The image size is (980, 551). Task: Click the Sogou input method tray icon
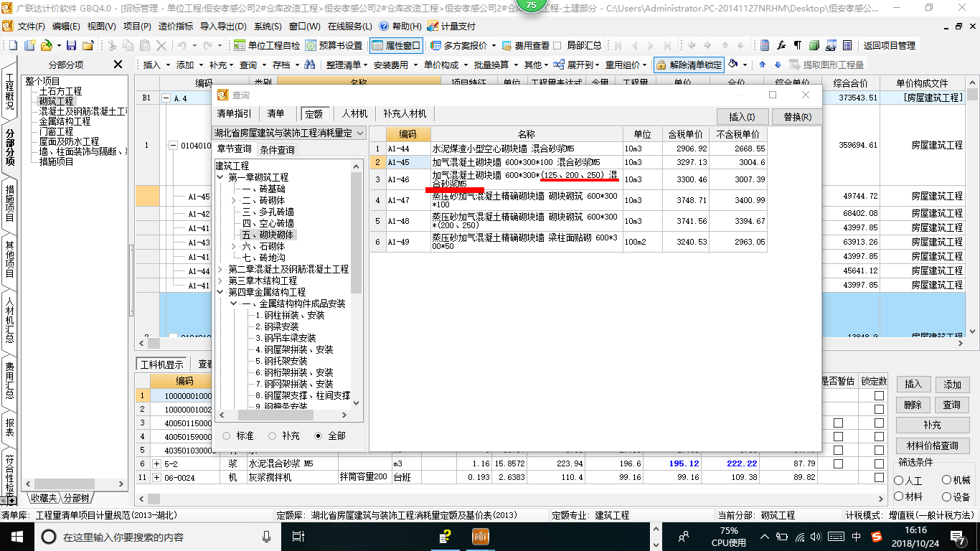tap(877, 537)
